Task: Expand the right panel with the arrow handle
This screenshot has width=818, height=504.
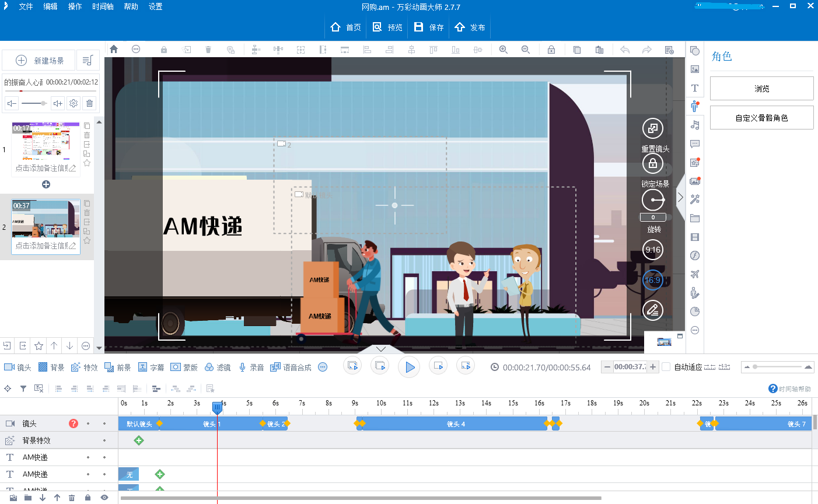Action: pyautogui.click(x=680, y=197)
